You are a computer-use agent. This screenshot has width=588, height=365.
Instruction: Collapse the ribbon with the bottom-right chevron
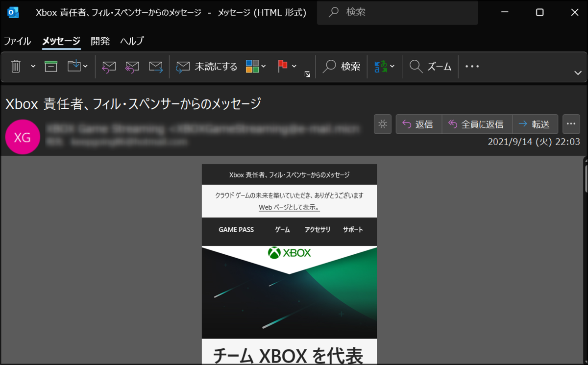coord(578,73)
